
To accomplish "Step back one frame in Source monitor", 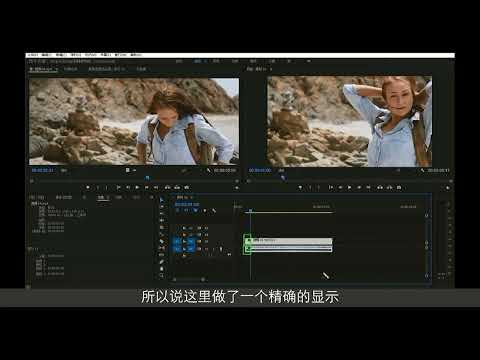I will 128,188.
